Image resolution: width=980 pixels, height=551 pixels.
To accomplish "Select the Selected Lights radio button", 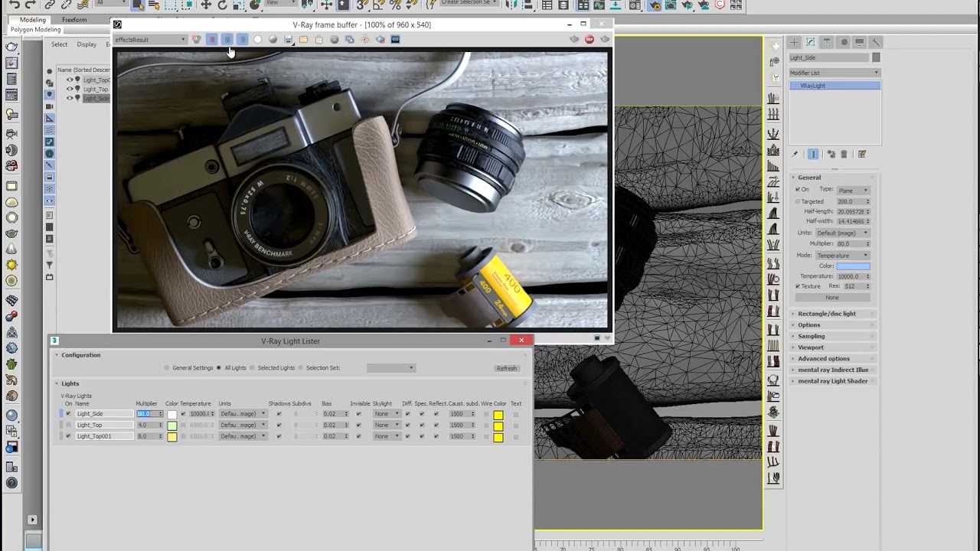I will [x=252, y=368].
